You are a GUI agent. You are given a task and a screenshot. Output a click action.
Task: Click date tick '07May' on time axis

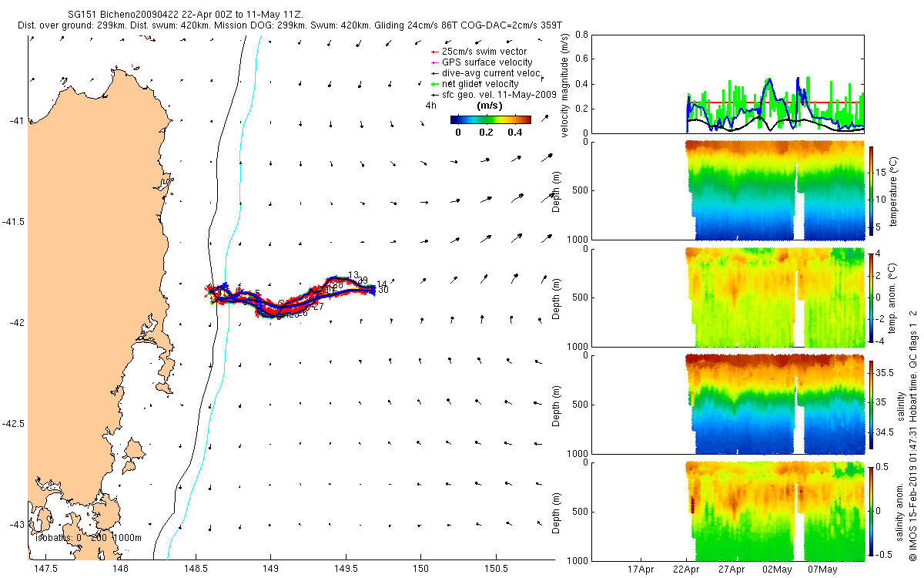(x=822, y=570)
